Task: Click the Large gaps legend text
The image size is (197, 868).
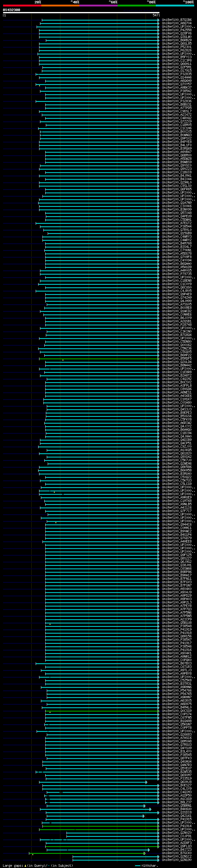Action: pyautogui.click(x=13, y=865)
